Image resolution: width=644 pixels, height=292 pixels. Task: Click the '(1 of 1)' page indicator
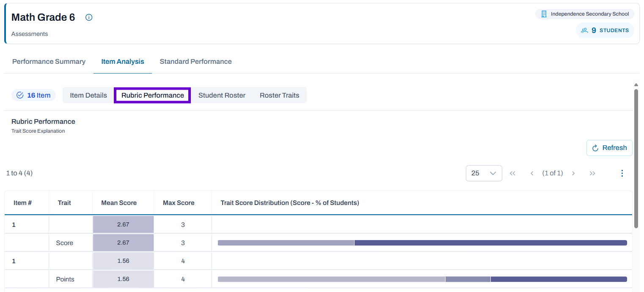point(553,173)
